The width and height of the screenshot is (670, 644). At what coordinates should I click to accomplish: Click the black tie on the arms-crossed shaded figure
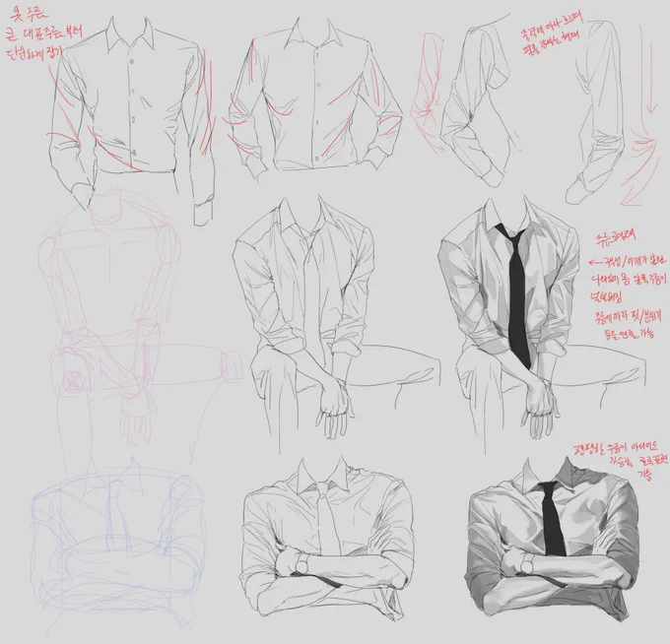tap(554, 519)
